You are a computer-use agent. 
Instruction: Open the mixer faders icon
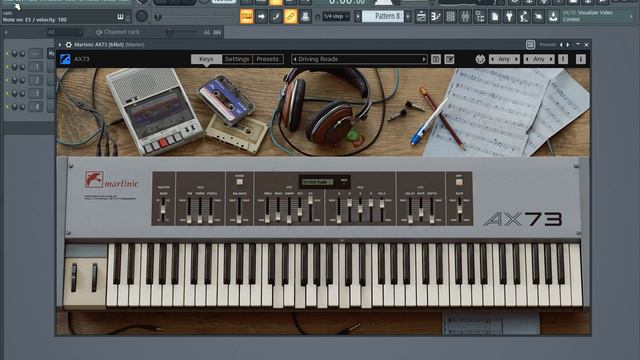[465, 17]
